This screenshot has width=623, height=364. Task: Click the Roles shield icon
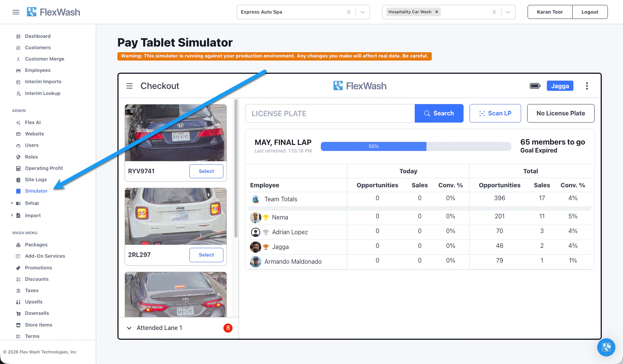pyautogui.click(x=18, y=157)
